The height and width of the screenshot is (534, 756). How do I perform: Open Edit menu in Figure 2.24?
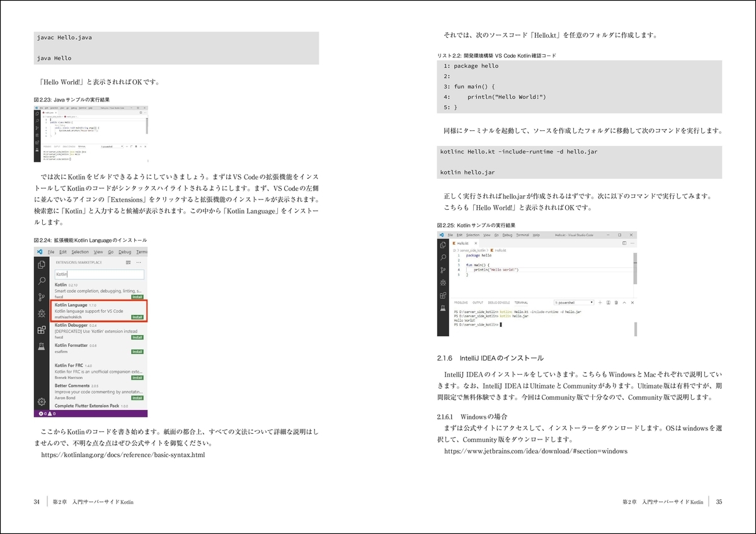coord(63,252)
